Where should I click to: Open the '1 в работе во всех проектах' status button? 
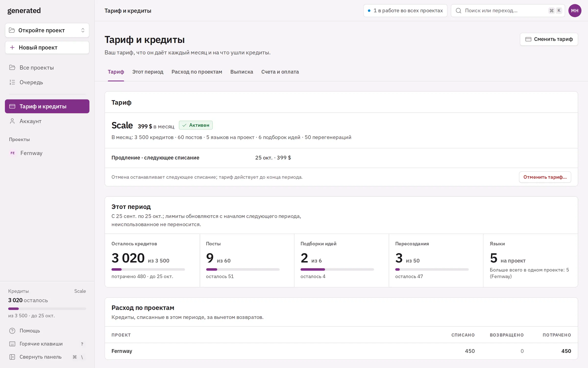(405, 11)
